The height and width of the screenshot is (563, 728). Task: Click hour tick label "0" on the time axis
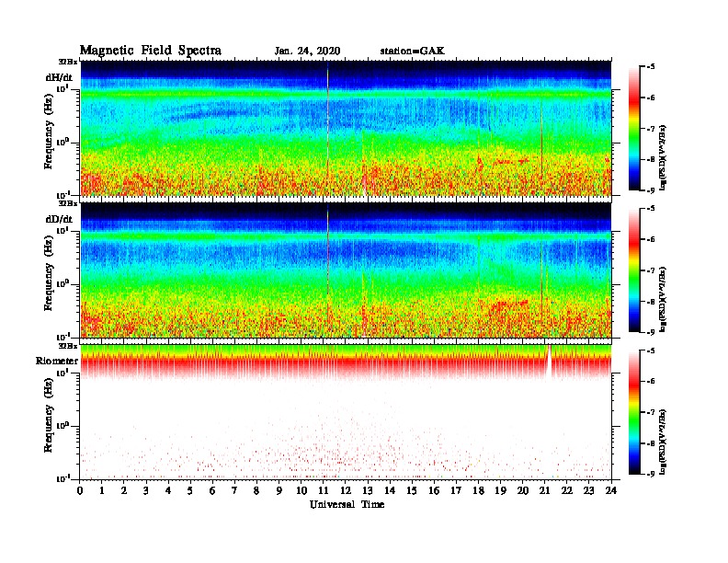pyautogui.click(x=80, y=490)
